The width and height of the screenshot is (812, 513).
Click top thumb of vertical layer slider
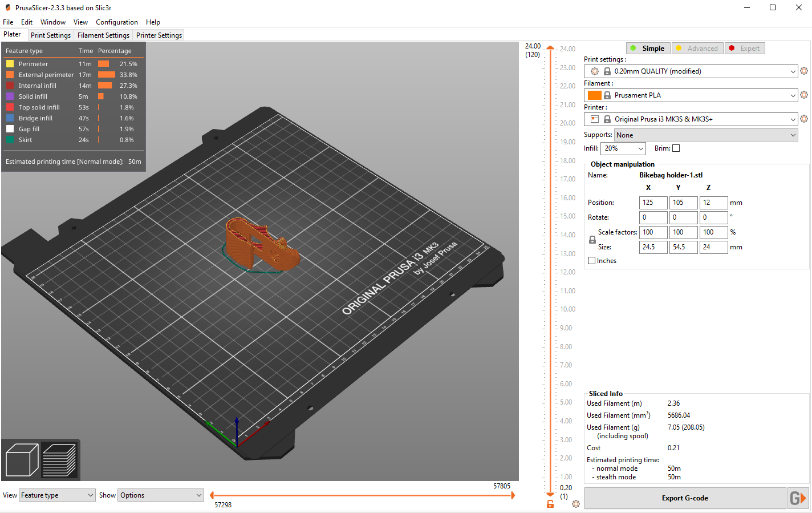[x=550, y=48]
